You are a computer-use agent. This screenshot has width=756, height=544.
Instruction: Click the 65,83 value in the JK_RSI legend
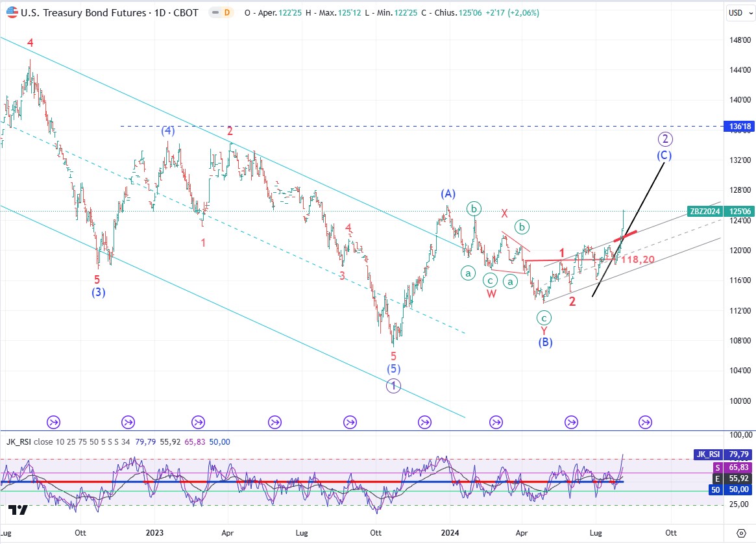click(x=195, y=442)
